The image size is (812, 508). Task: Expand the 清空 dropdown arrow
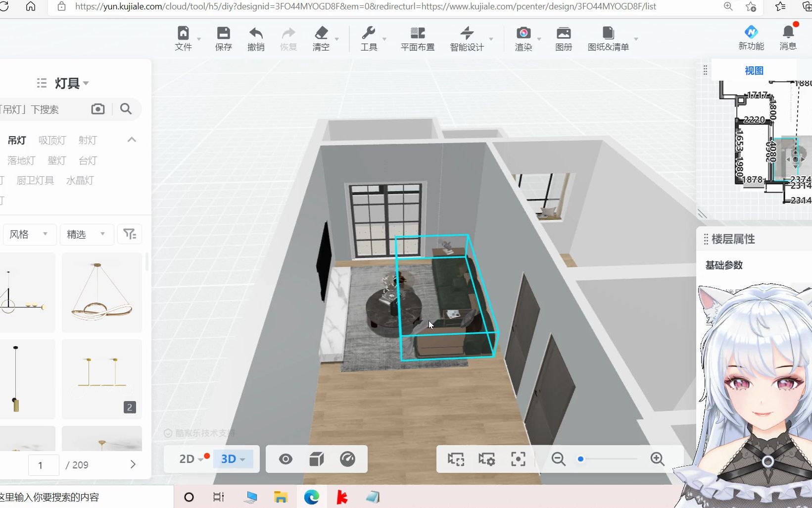pyautogui.click(x=337, y=39)
